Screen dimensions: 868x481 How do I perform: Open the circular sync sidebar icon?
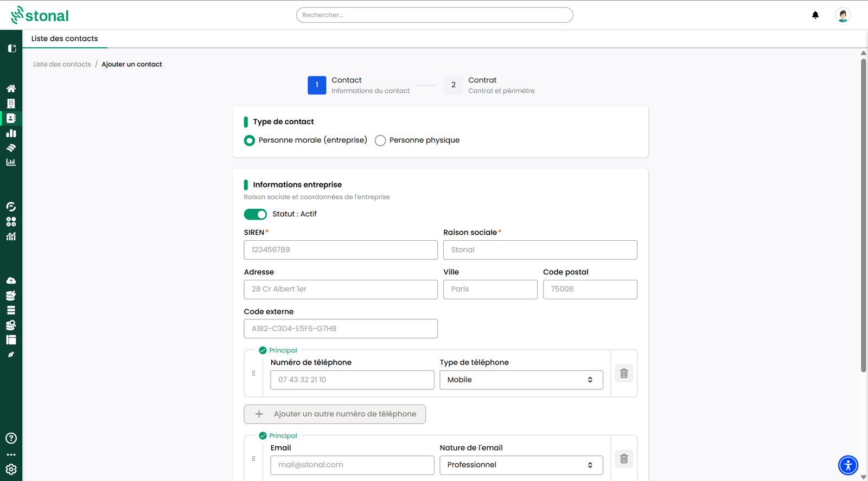pyautogui.click(x=11, y=207)
